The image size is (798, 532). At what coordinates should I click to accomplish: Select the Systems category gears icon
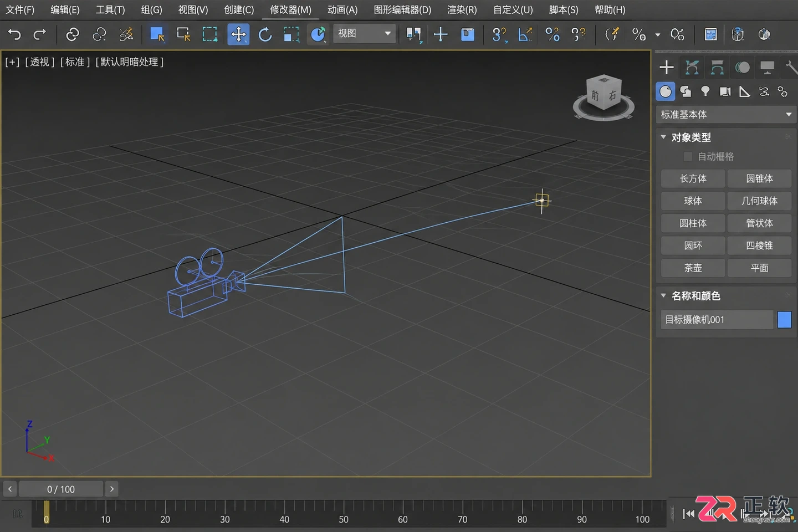[782, 91]
